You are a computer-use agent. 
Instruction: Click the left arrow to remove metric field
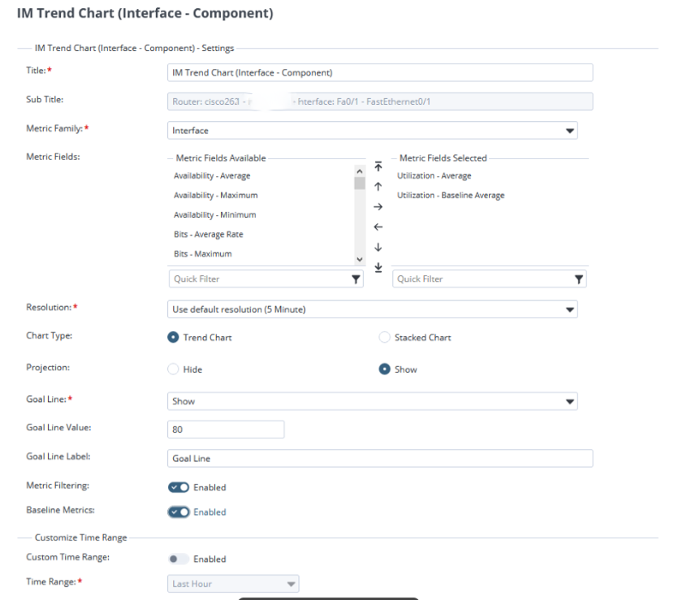point(378,227)
